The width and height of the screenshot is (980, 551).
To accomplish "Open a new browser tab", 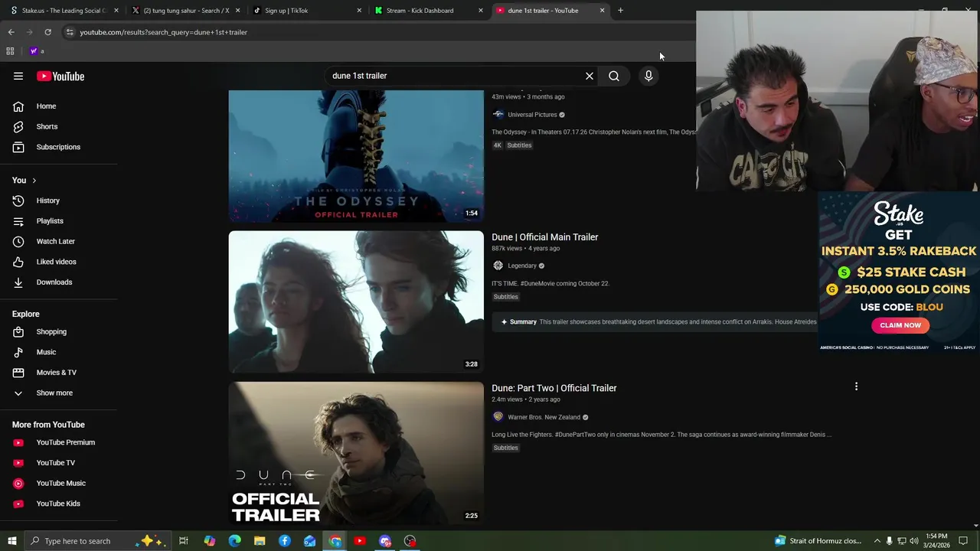I will 620,11.
